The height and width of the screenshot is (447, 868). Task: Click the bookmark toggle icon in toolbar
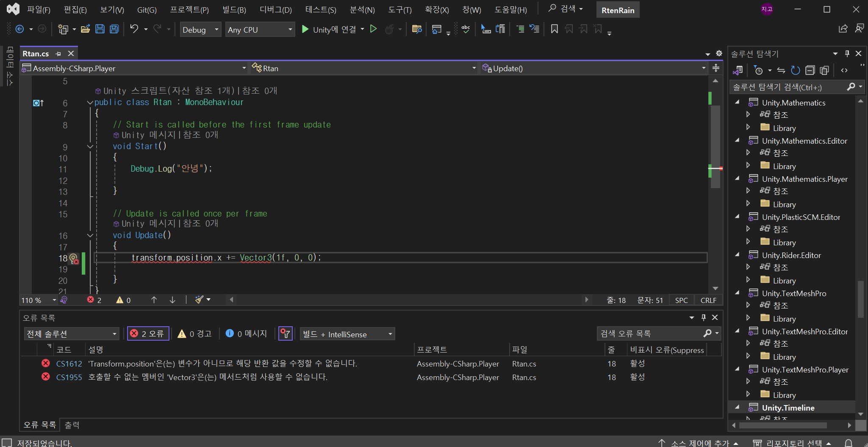[x=554, y=29]
